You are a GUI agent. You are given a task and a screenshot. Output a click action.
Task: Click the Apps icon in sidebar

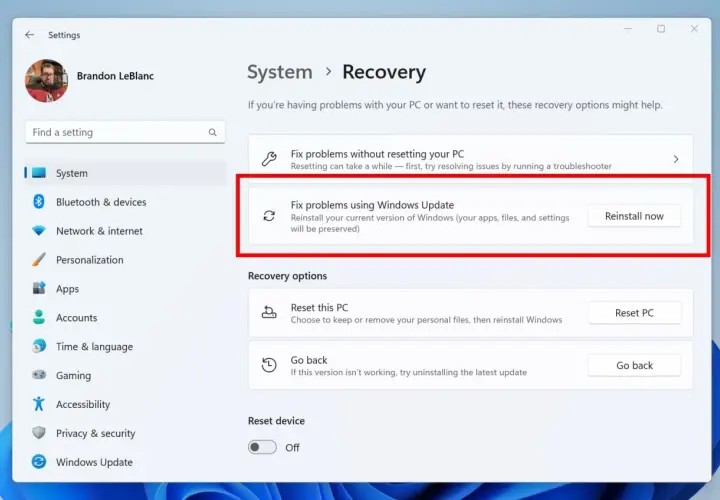(x=39, y=288)
